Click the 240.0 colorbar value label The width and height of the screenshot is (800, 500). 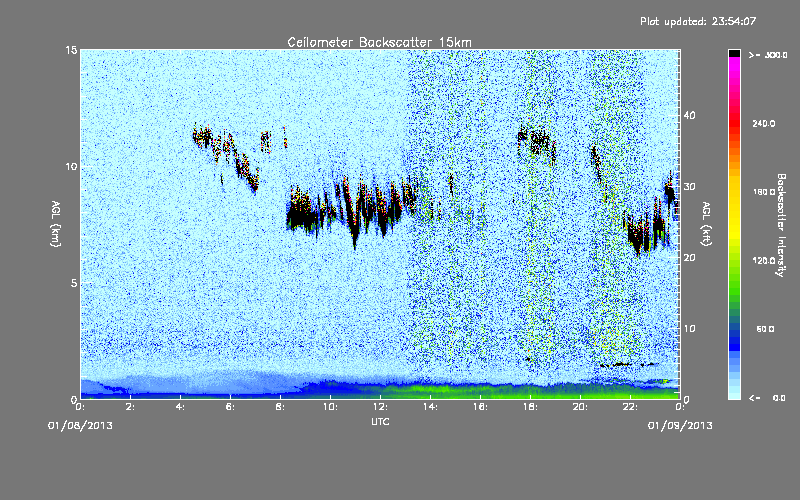763,124
